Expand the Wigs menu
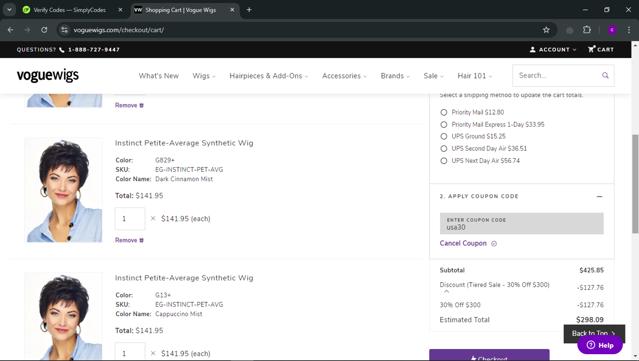The image size is (639, 361). (x=204, y=76)
